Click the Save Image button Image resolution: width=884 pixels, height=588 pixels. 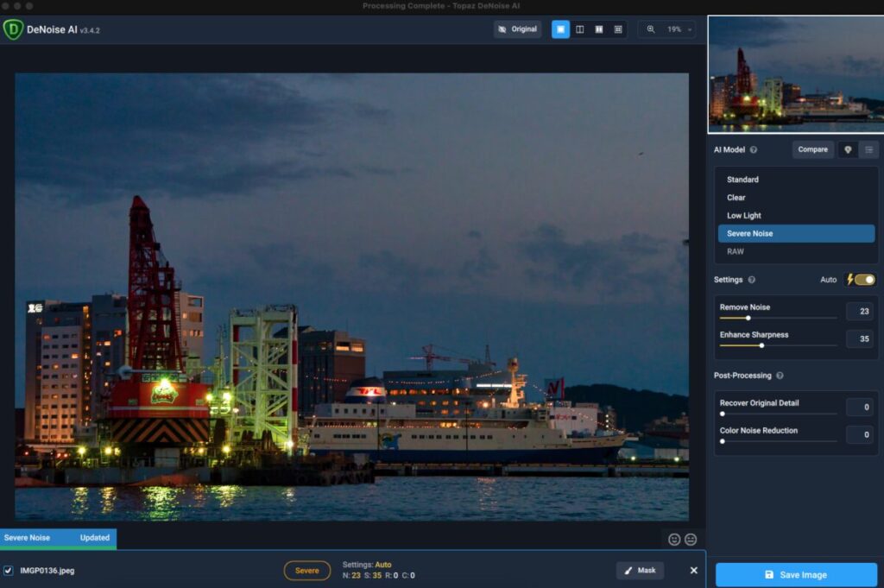796,574
